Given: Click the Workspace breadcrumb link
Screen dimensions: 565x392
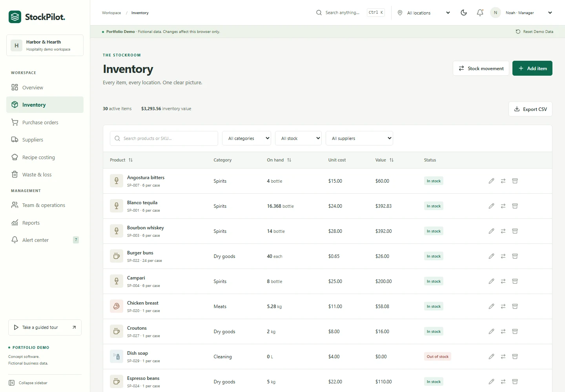Looking at the screenshot, I should coord(111,13).
